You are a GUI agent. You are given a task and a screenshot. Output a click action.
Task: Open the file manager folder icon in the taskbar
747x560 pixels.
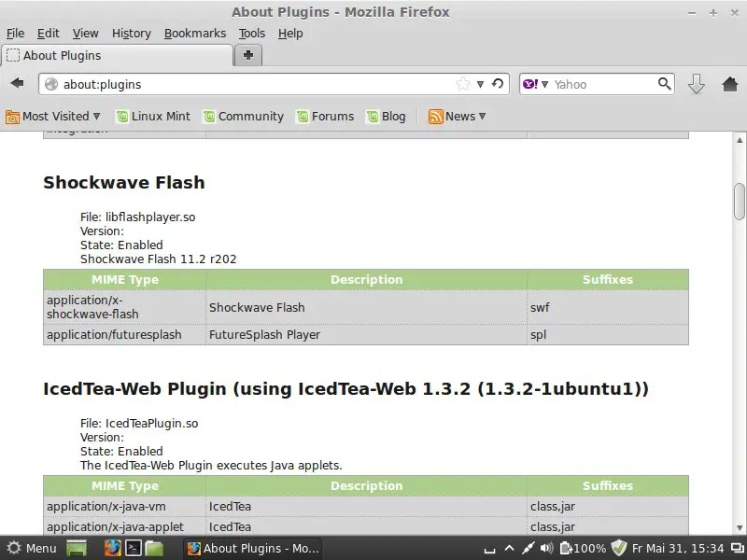click(x=154, y=548)
